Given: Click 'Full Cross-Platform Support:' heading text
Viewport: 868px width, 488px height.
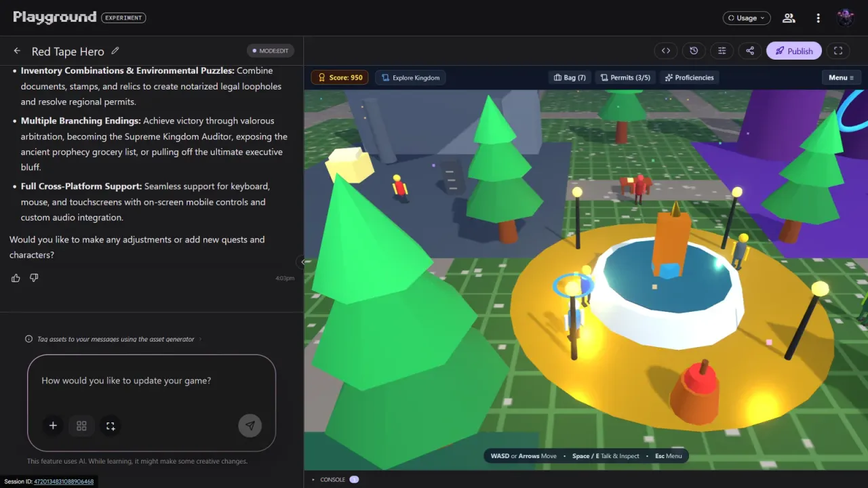Looking at the screenshot, I should [81, 186].
